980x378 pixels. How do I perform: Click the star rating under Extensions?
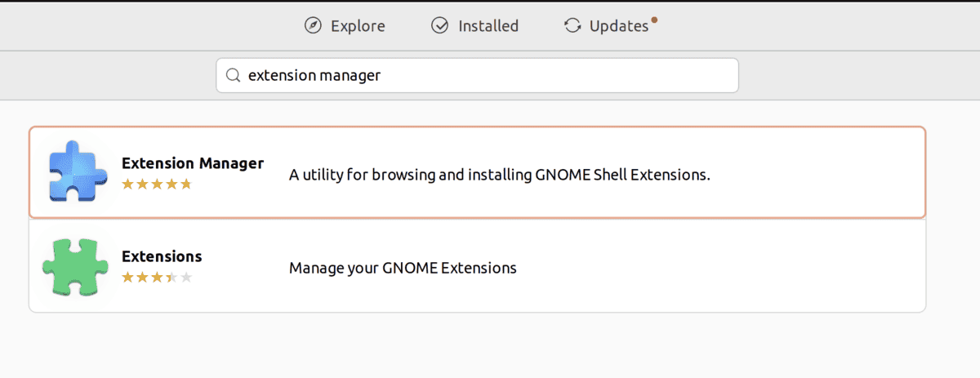pyautogui.click(x=157, y=278)
